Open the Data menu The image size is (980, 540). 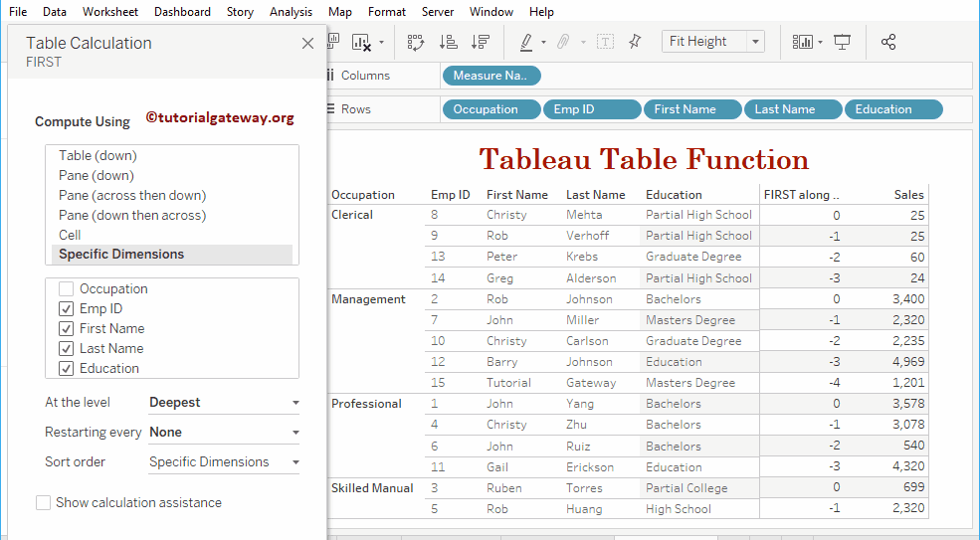click(x=55, y=12)
